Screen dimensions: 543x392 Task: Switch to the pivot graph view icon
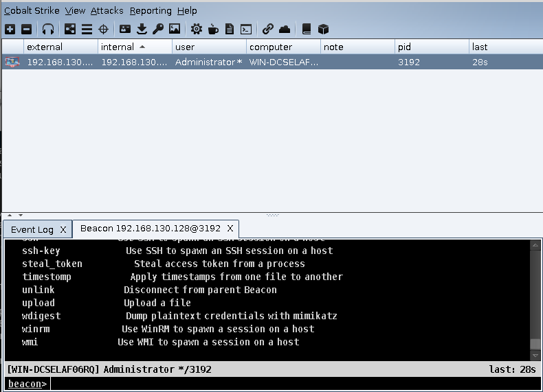click(x=69, y=29)
